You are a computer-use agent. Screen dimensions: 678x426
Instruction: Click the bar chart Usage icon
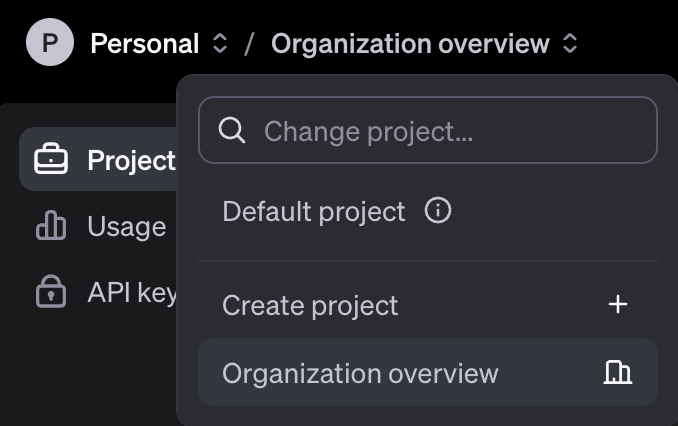[51, 225]
